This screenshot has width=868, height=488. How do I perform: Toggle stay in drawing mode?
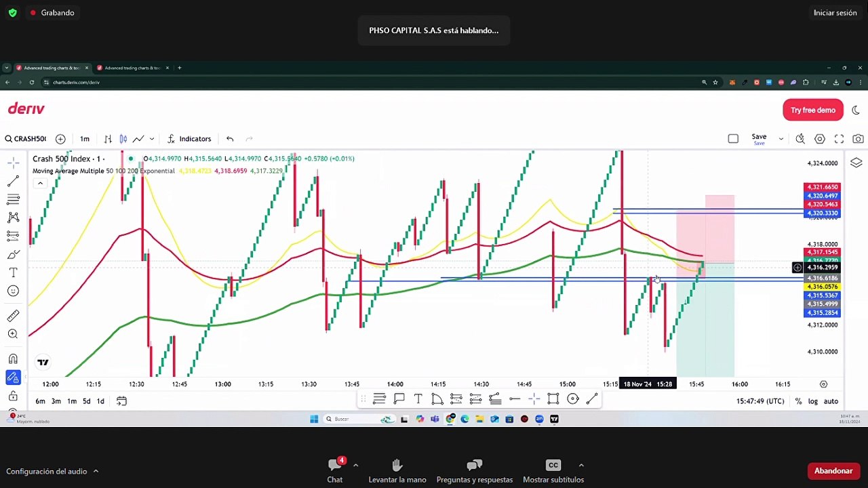click(x=13, y=378)
